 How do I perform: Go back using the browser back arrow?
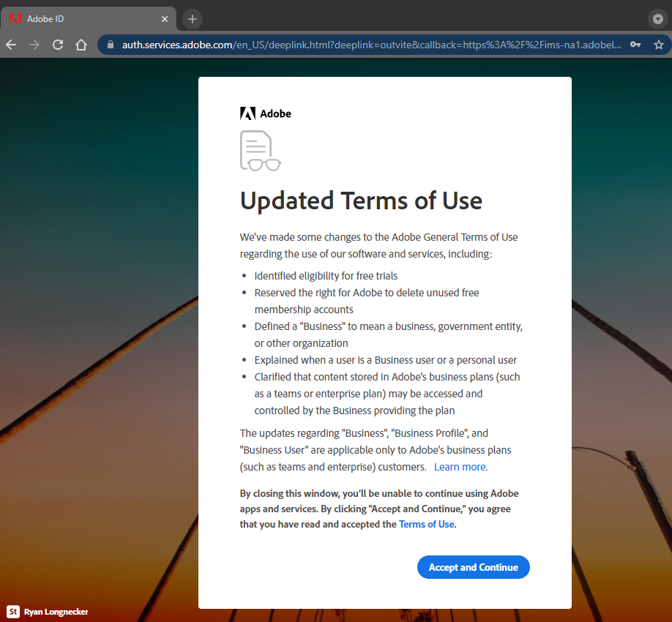[x=11, y=45]
